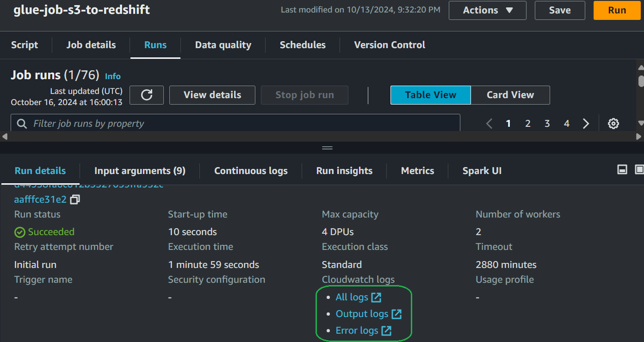Open the Version Control tab
Screen dimensions: 644x342
pos(390,45)
